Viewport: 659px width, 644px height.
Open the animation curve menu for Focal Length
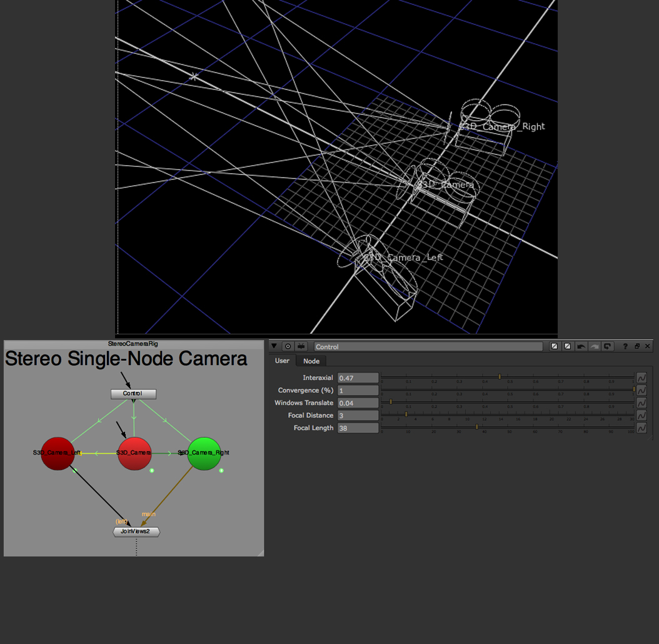click(x=641, y=428)
